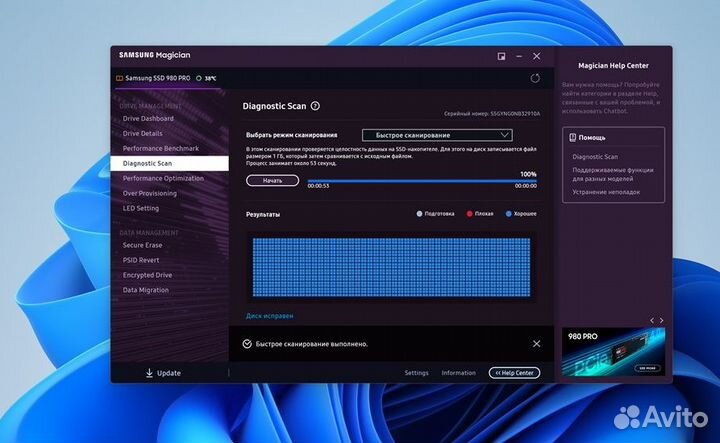Image resolution: width=720 pixels, height=443 pixels.
Task: Dismiss the scan completed notification
Action: point(536,343)
